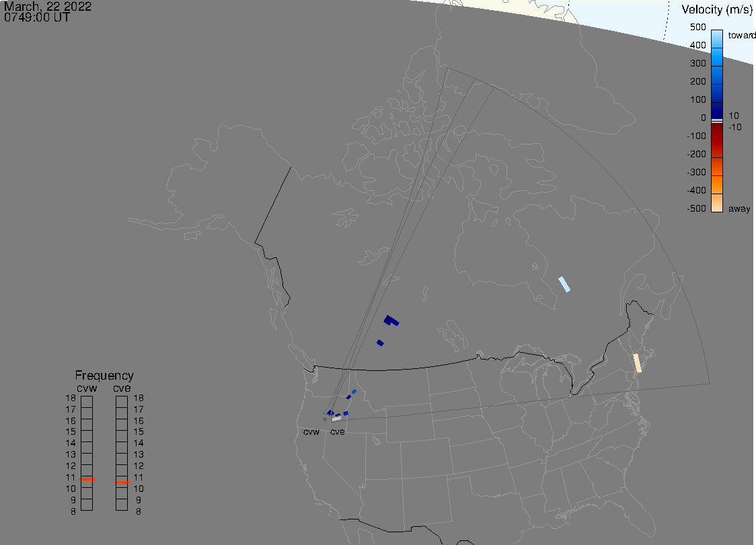756x545 pixels.
Task: Click the cve label on the map
Action: [x=337, y=432]
